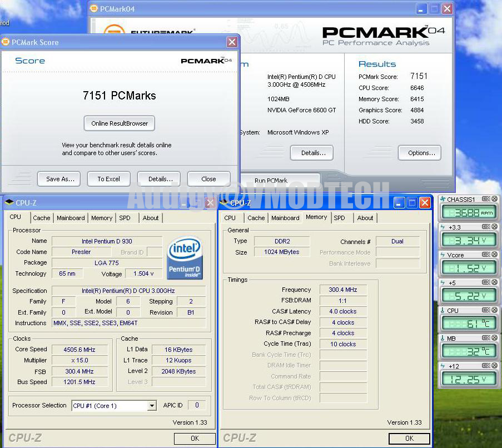This screenshot has height=448, width=502.
Task: Open settings icon on the MB temperature panel
Action: (x=486, y=339)
